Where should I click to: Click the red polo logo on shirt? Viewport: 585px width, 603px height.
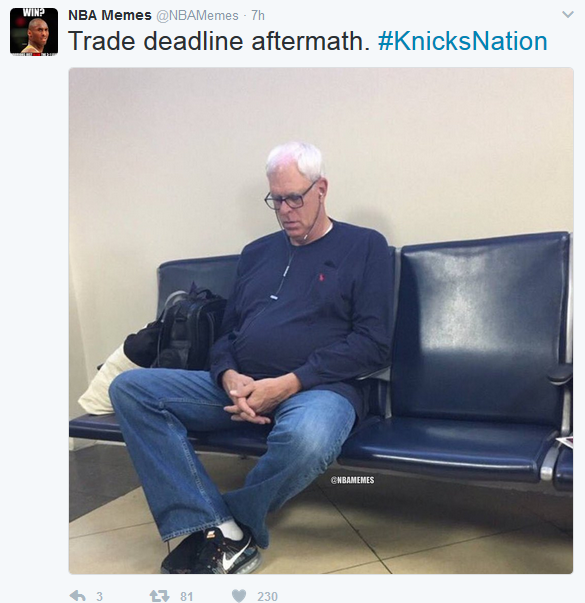click(x=320, y=277)
